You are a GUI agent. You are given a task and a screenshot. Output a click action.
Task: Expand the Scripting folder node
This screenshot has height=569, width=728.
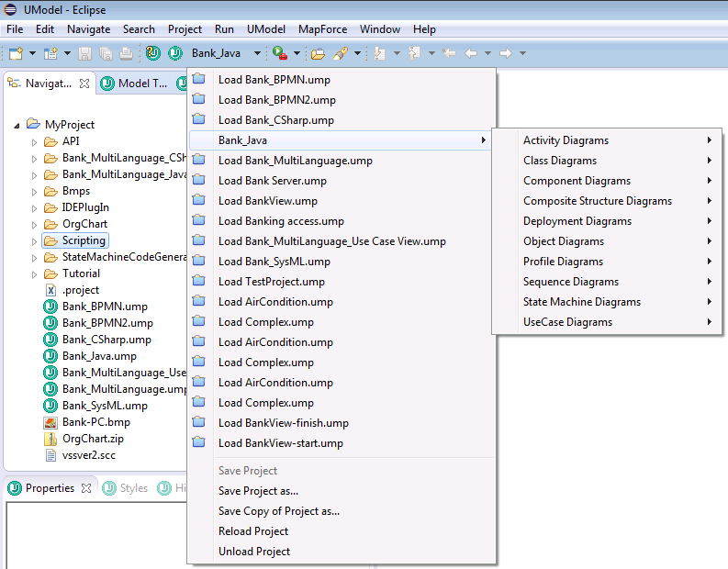tap(34, 240)
